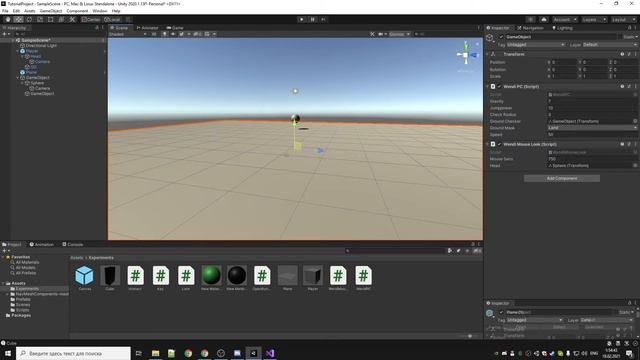This screenshot has width=640, height=360.
Task: Select the Rotate tool in the toolbar
Action: pyautogui.click(x=29, y=19)
